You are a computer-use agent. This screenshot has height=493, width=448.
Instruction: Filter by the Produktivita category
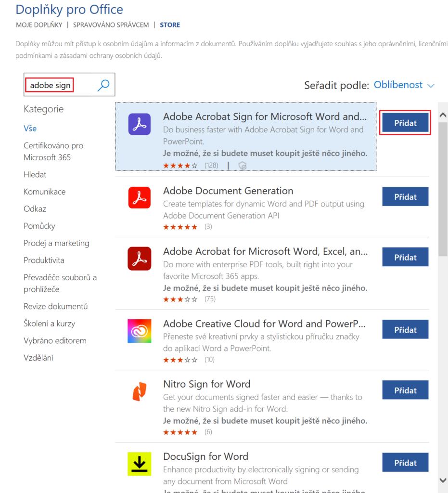pyautogui.click(x=44, y=260)
